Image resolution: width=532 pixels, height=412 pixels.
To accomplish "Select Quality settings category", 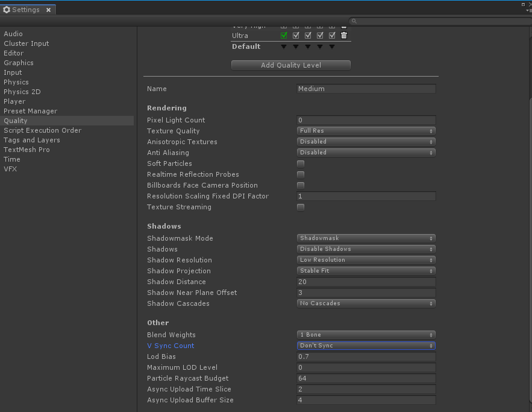I will [67, 121].
